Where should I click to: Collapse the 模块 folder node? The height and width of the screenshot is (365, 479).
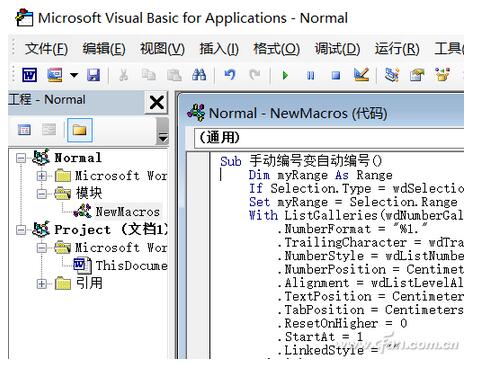point(42,194)
